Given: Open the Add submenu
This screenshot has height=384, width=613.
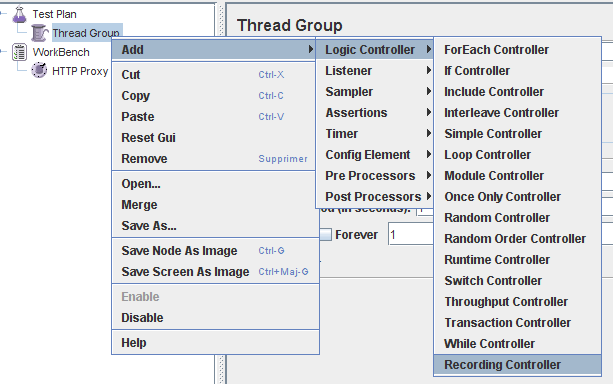Looking at the screenshot, I should (213, 50).
